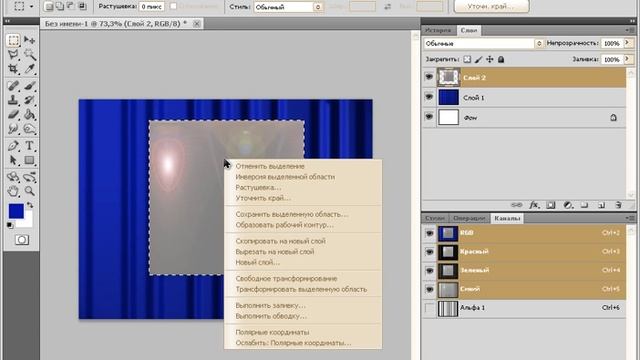Toggle lock transparent pixels
The image size is (640, 360).
click(467, 60)
